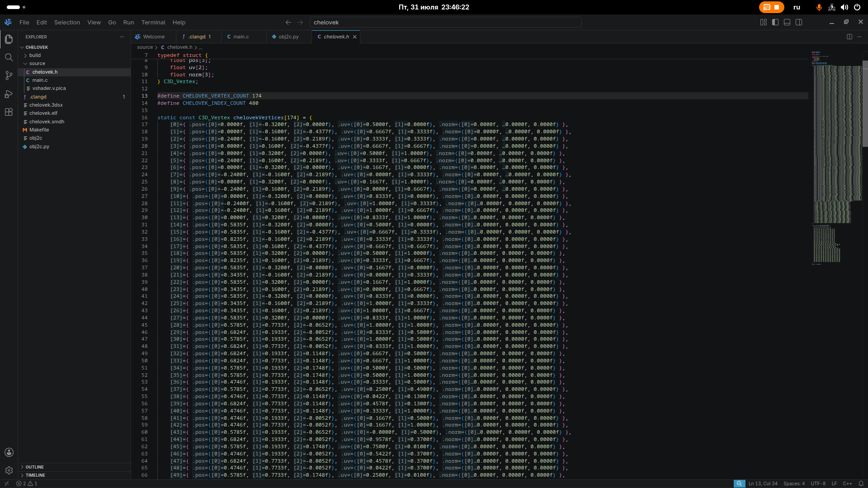Viewport: 868px width, 488px height.
Task: Open the Customize Layout icon
Action: point(764,22)
